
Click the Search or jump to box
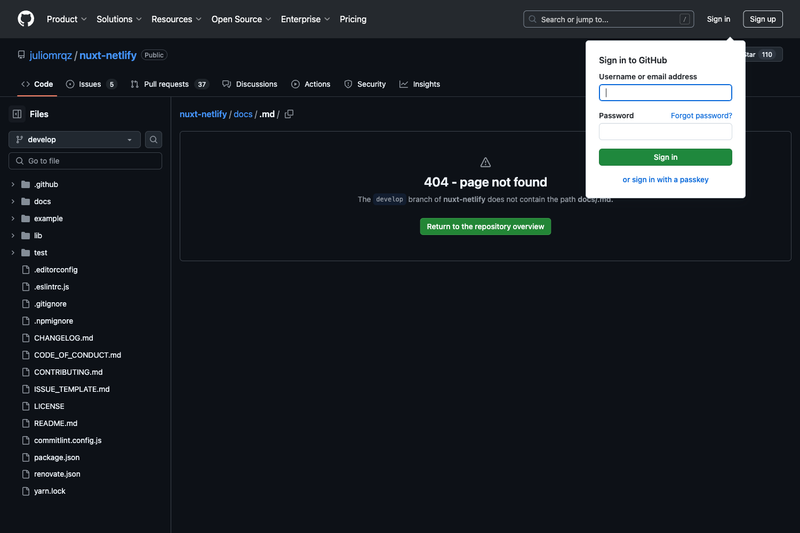coord(608,19)
